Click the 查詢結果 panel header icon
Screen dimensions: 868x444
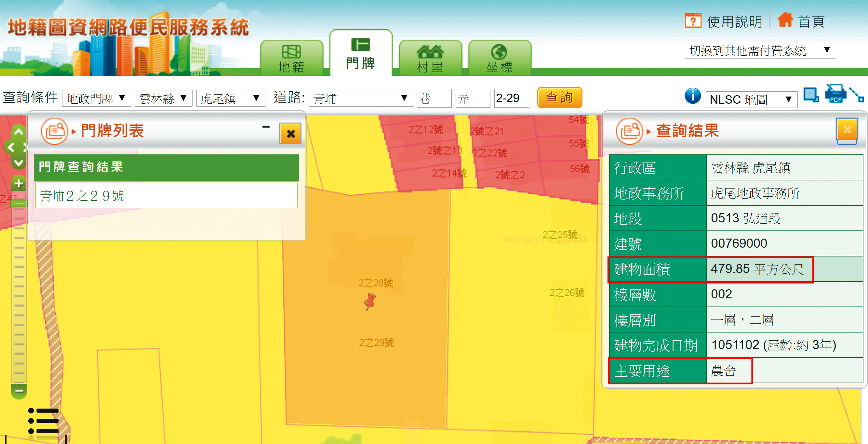click(x=629, y=131)
